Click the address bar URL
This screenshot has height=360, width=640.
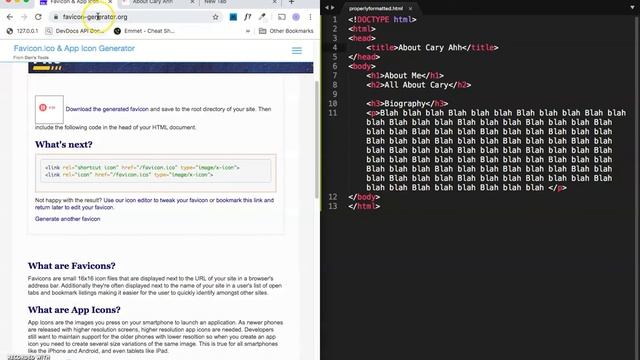95,17
